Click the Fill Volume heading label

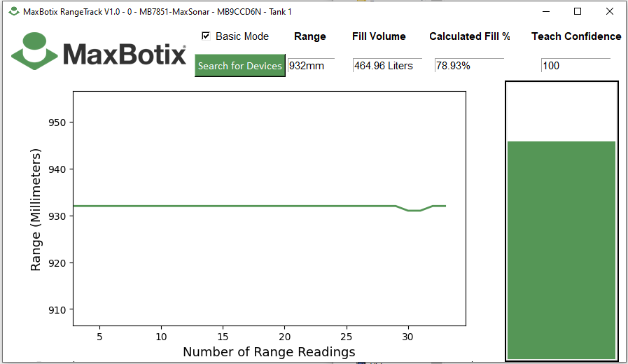coord(379,36)
